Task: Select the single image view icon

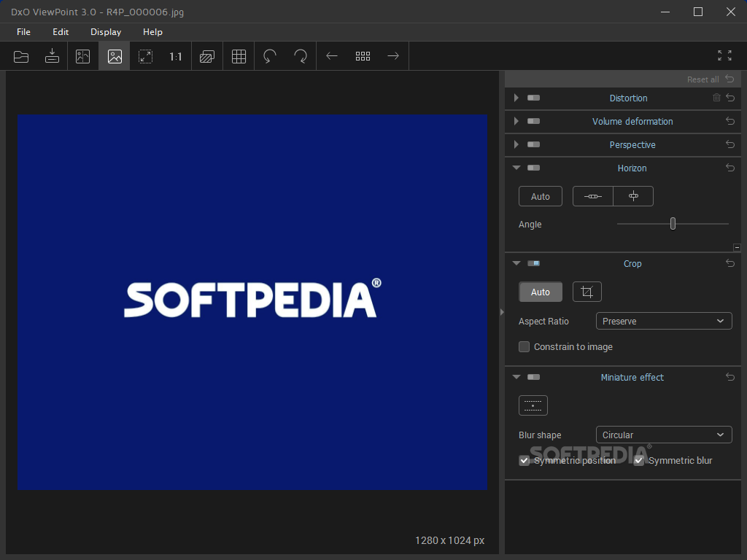Action: coord(115,56)
